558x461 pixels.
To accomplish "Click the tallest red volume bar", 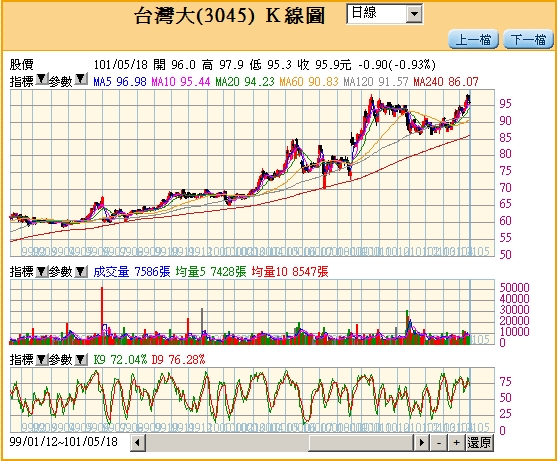I will tap(102, 315).
